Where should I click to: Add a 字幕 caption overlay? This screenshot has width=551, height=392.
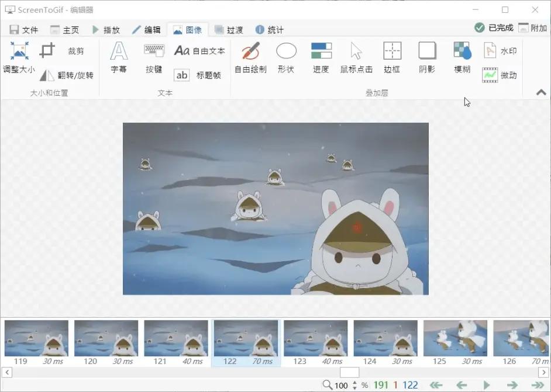118,57
